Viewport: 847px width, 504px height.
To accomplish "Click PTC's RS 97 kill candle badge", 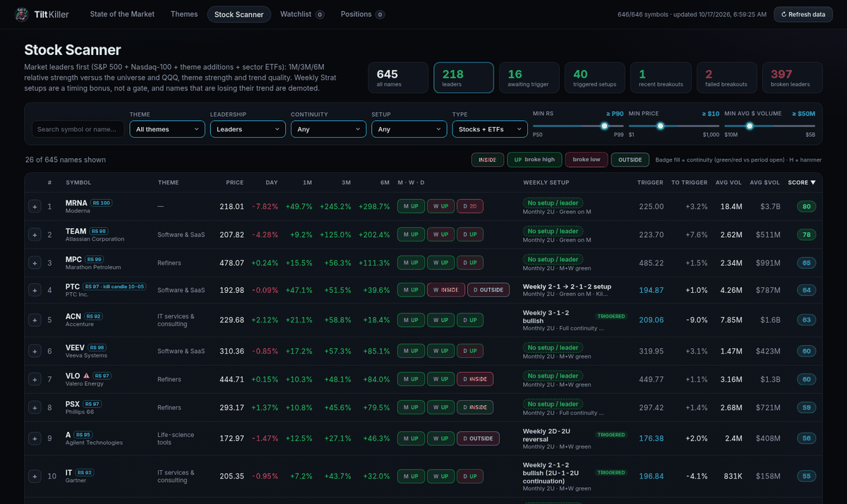I will click(x=115, y=287).
